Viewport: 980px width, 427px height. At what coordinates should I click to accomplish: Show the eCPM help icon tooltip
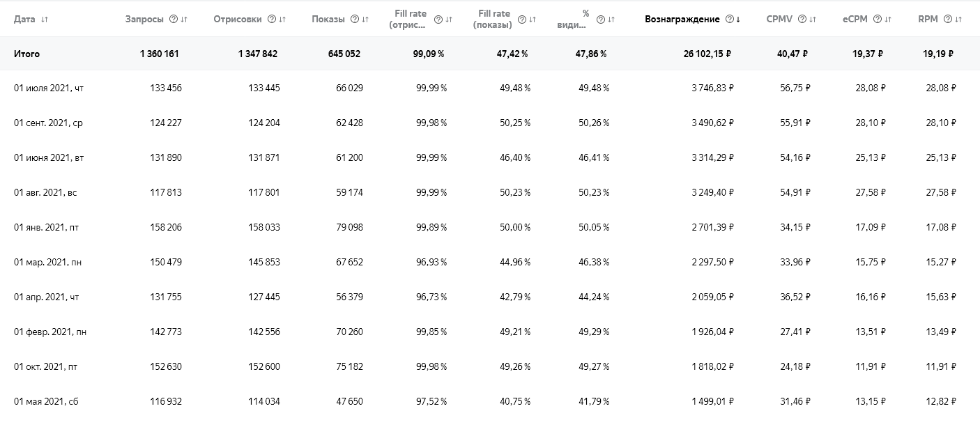(878, 20)
